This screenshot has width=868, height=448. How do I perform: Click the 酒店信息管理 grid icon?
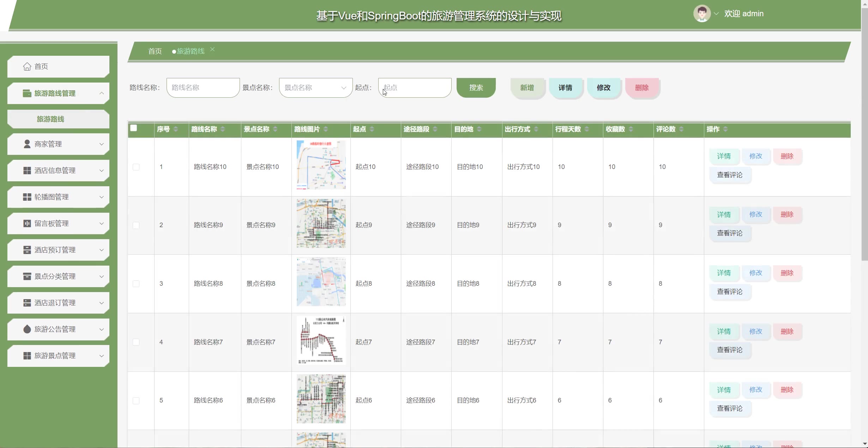pos(27,170)
